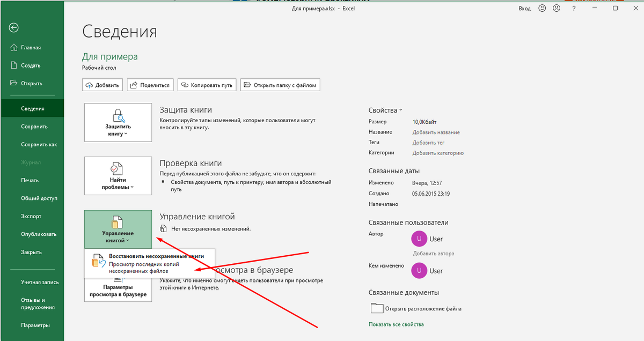
Task: Click the Поделиться button
Action: click(x=149, y=85)
